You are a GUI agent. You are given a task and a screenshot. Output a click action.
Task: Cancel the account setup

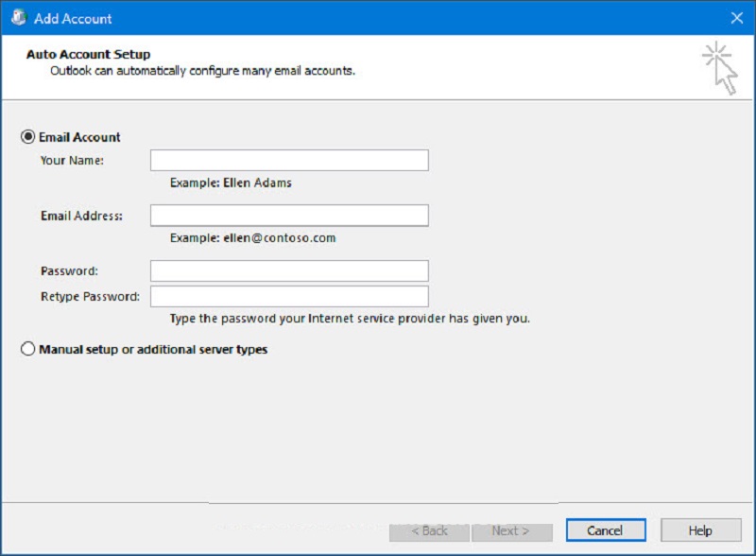[x=606, y=530]
